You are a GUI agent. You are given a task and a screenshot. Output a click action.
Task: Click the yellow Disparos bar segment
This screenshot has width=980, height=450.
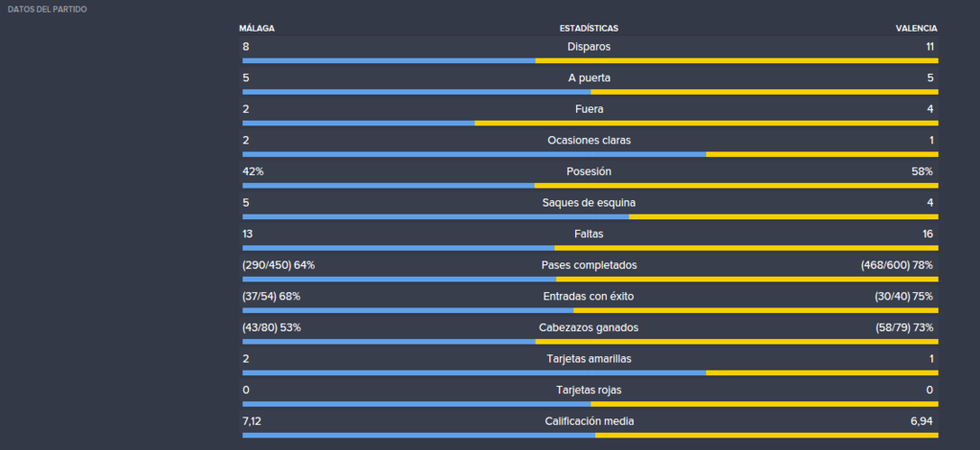tap(737, 60)
